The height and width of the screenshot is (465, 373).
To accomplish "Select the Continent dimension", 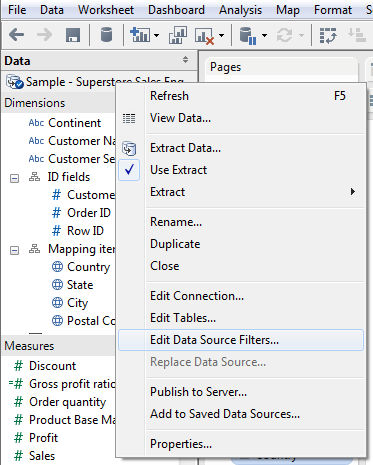I will 74,123.
